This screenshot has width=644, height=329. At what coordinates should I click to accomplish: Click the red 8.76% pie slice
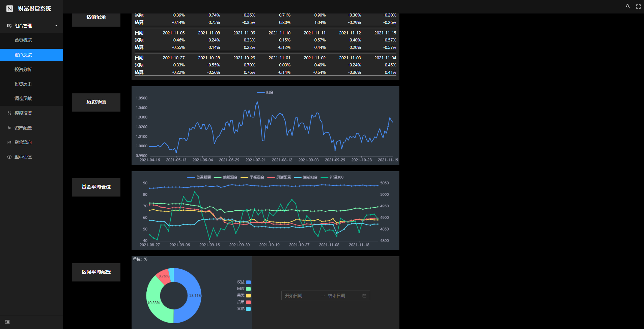click(164, 276)
